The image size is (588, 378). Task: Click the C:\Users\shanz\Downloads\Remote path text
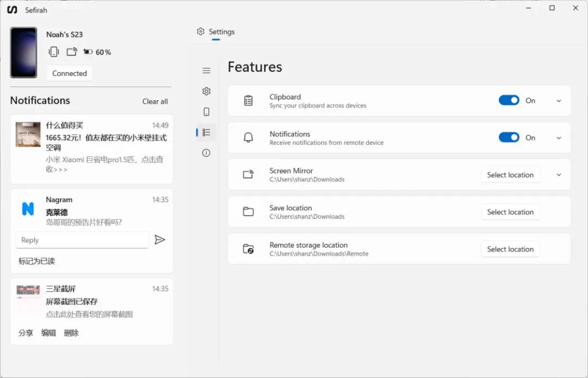click(x=318, y=254)
